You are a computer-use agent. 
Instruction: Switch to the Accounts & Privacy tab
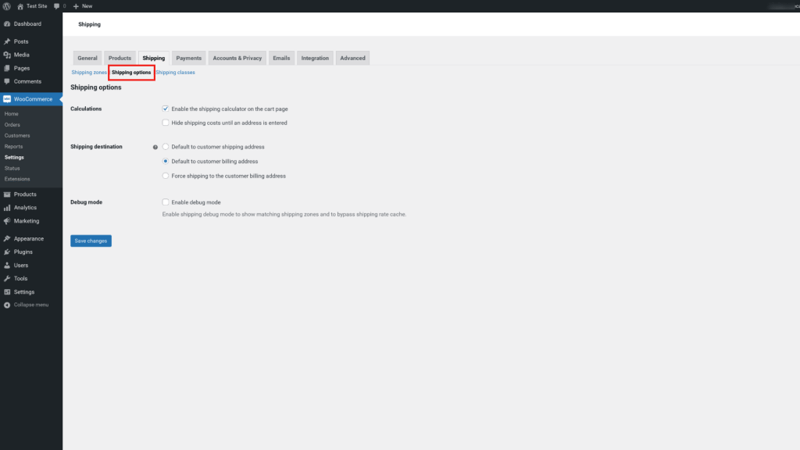[x=237, y=58]
